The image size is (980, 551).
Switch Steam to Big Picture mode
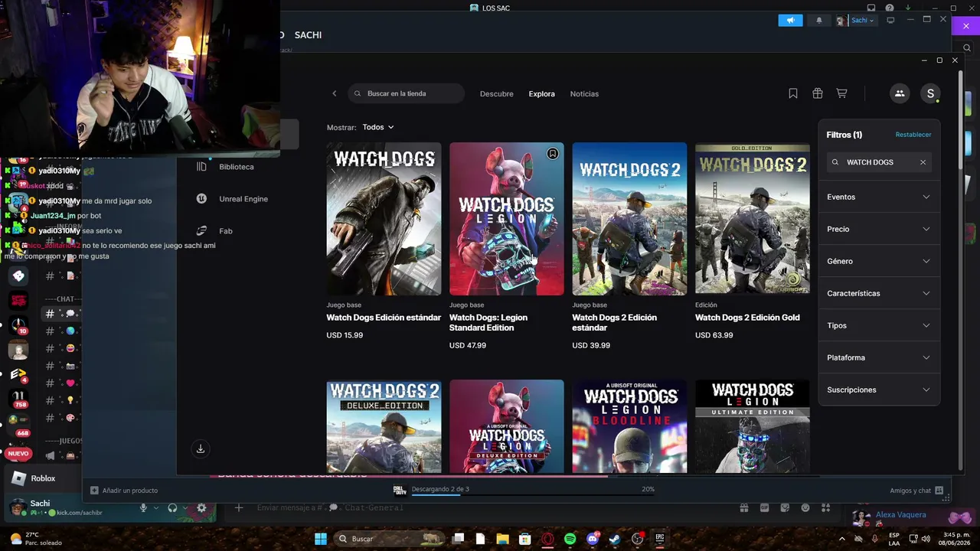point(890,21)
